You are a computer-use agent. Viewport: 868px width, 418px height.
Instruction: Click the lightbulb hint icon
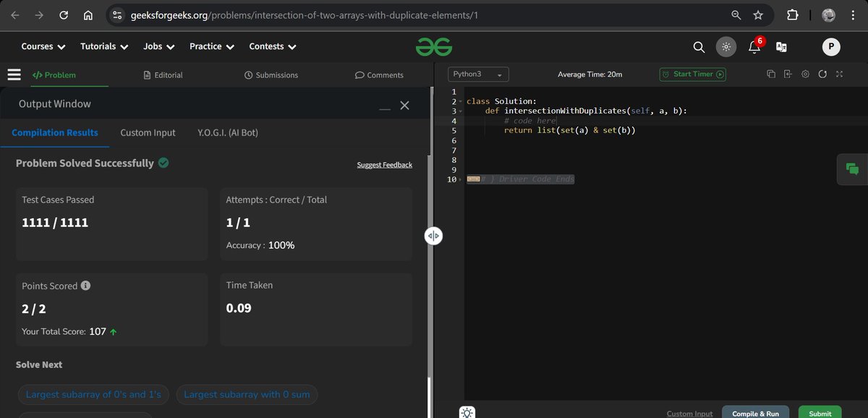click(x=467, y=412)
